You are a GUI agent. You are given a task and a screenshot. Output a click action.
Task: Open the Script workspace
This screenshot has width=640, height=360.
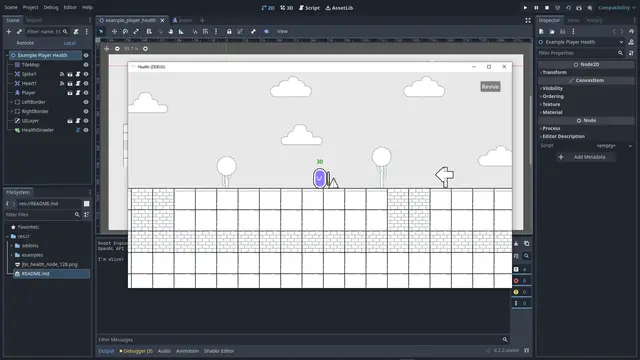pos(309,8)
